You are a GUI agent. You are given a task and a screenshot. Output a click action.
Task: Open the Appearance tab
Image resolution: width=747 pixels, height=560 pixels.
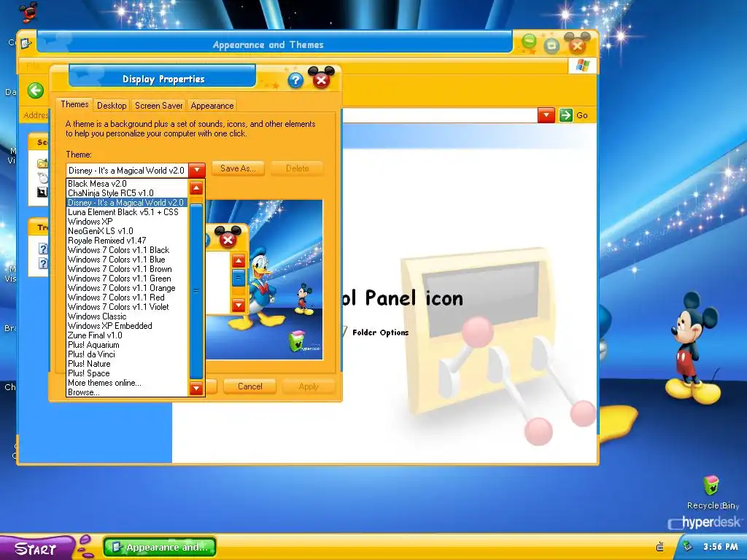click(212, 106)
